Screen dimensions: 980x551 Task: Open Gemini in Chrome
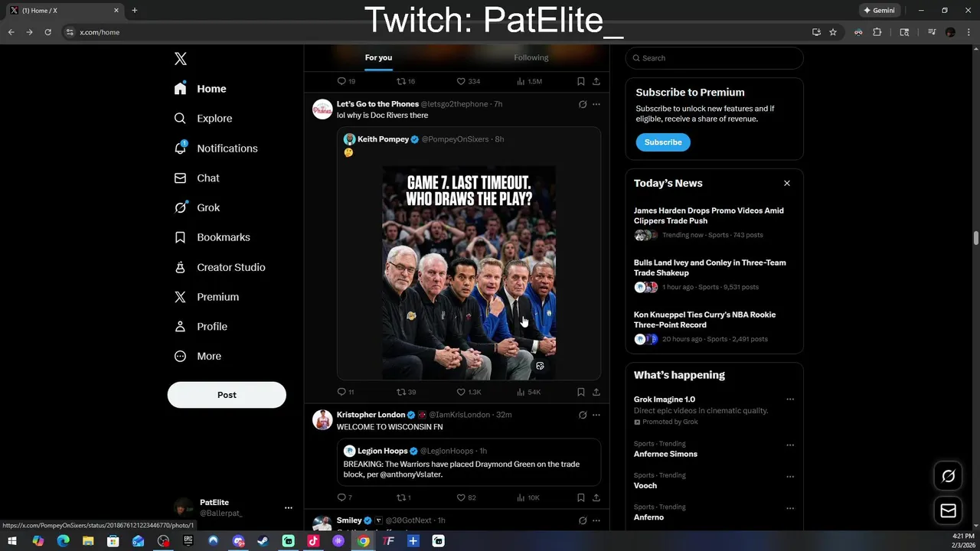click(x=880, y=11)
